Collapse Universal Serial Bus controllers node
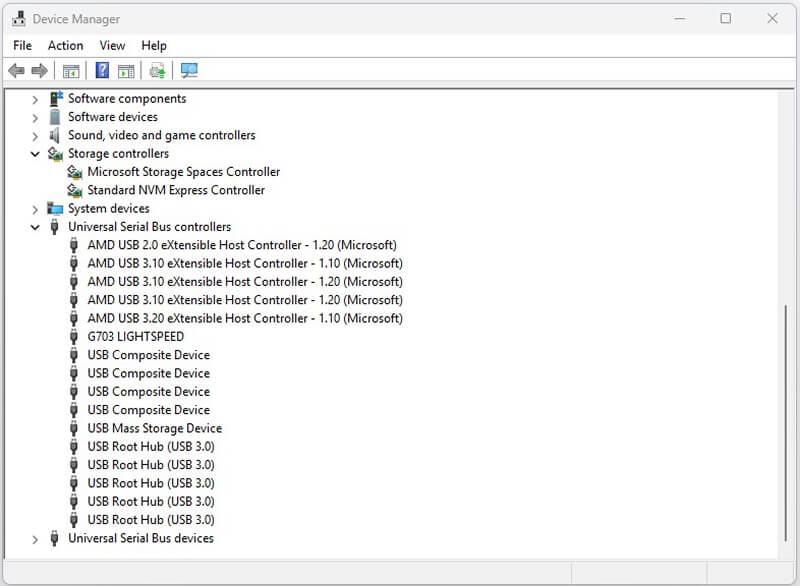The height and width of the screenshot is (586, 800). (35, 227)
